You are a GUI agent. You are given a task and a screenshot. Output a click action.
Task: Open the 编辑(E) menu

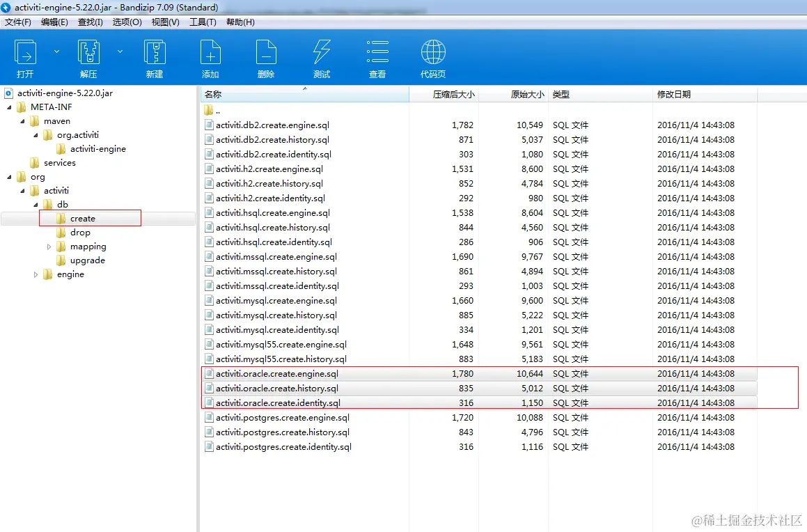(x=54, y=22)
